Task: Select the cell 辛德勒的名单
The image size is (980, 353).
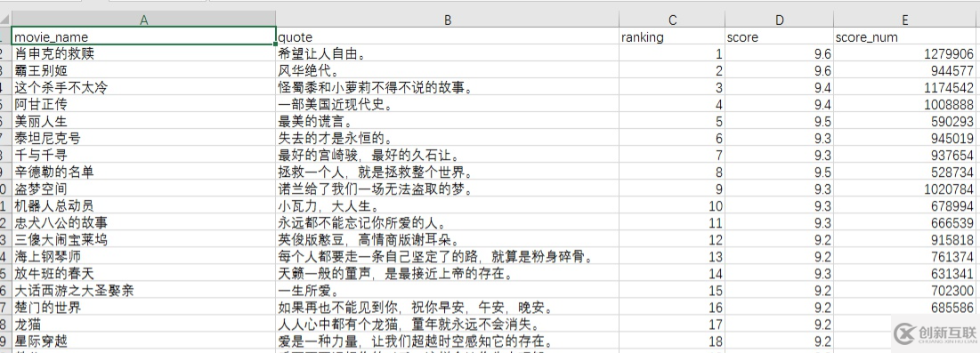Action: coord(143,172)
